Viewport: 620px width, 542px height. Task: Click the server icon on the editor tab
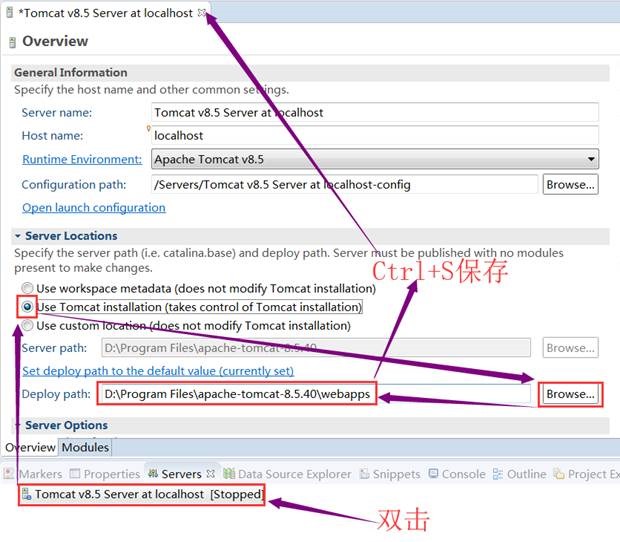click(10, 13)
